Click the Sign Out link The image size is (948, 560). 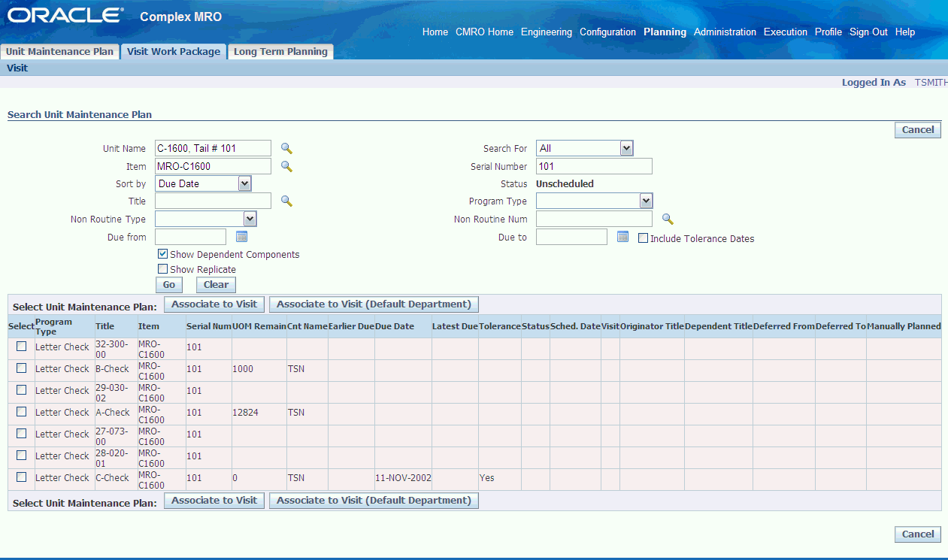tap(868, 32)
